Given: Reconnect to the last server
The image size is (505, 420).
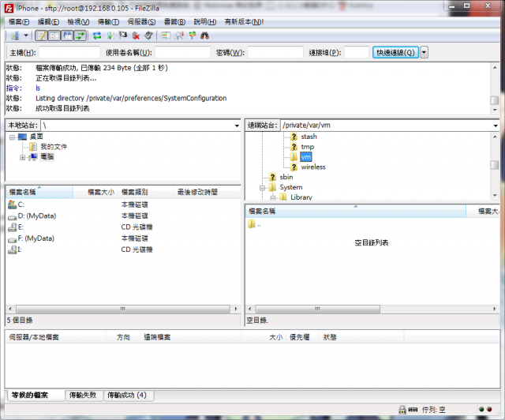Looking at the screenshot, I should [148, 36].
